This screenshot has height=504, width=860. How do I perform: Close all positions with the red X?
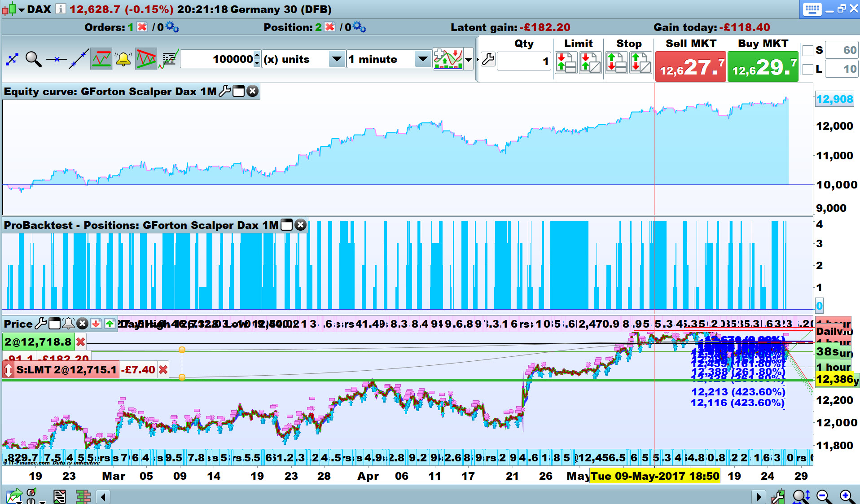point(329,27)
